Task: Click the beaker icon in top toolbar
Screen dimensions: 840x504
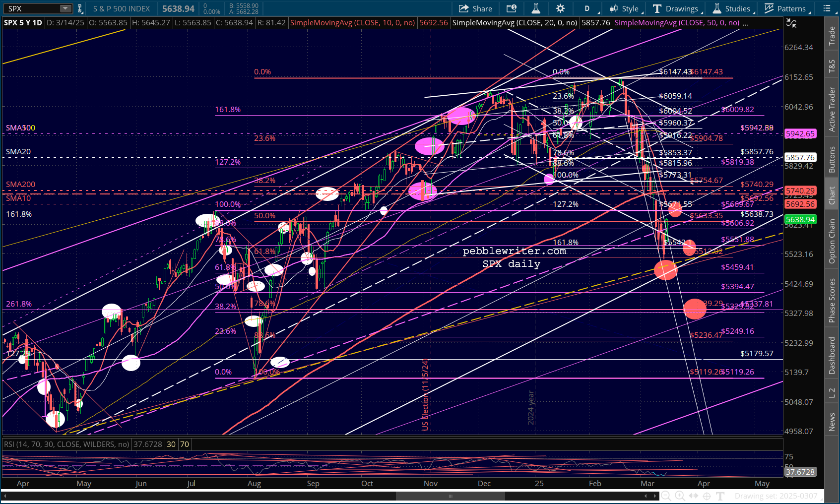Action: click(x=536, y=8)
